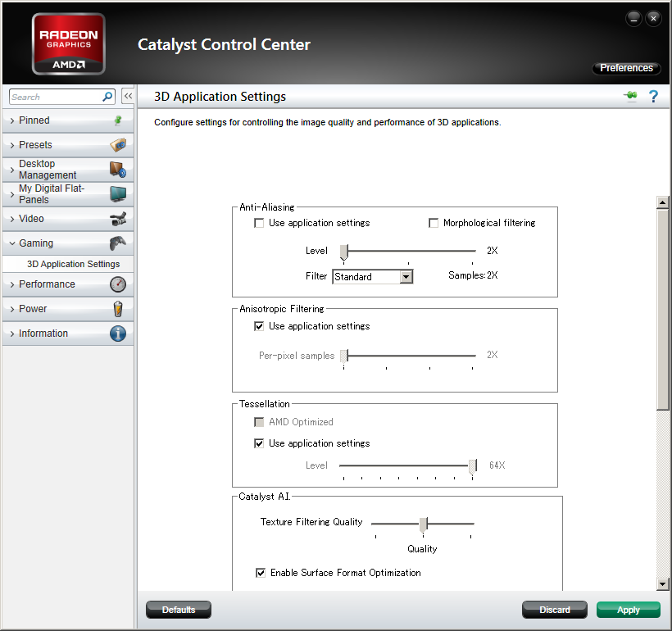This screenshot has height=631, width=672.
Task: Click the Video camcorder icon
Action: click(118, 219)
